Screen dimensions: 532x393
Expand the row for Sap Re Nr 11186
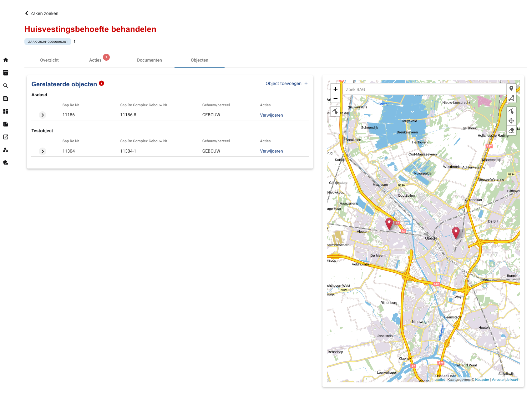click(43, 115)
